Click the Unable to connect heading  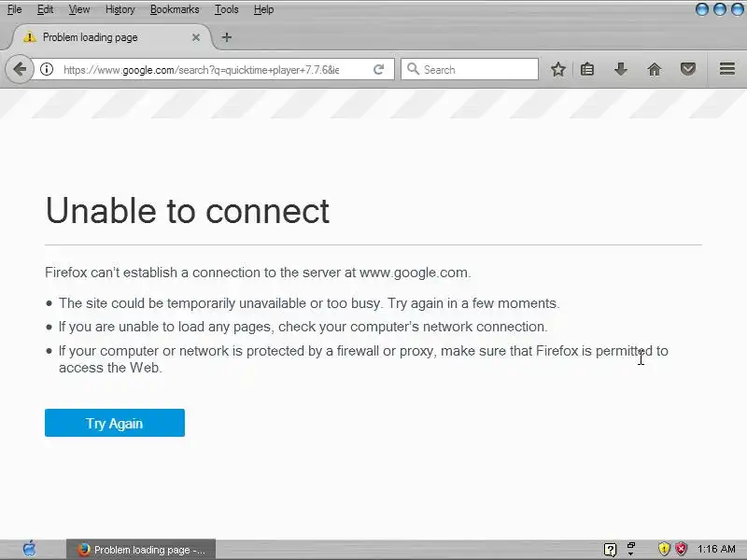coord(188,211)
